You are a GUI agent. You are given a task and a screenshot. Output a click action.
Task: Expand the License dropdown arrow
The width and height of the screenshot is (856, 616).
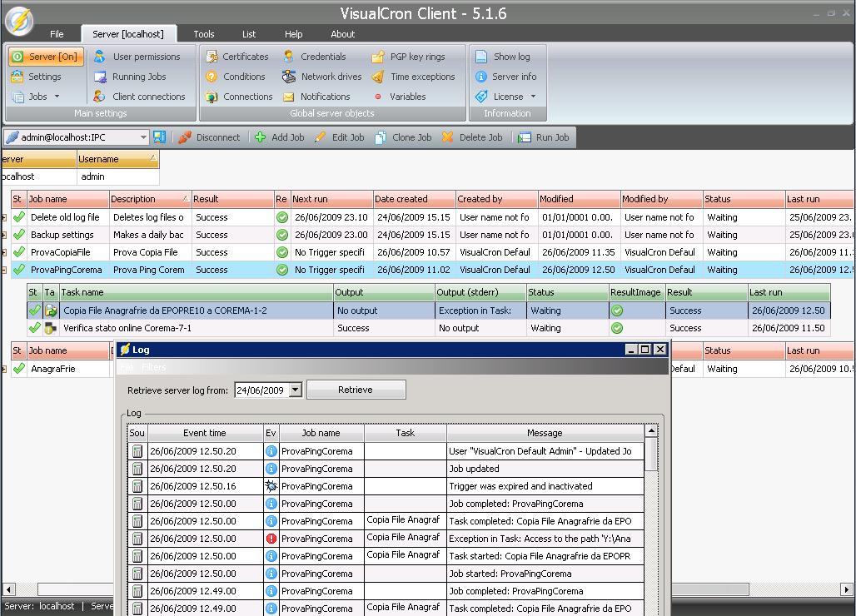click(x=533, y=97)
